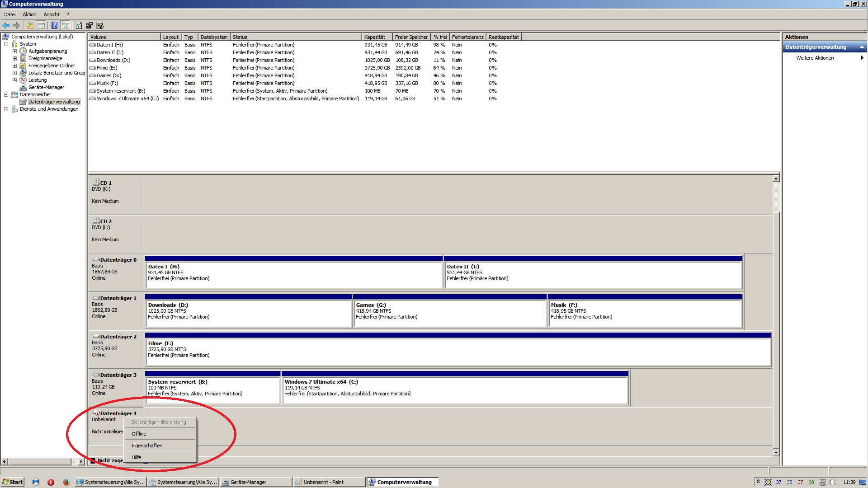Image resolution: width=868 pixels, height=488 pixels.
Task: Toggle the console tree show/hide toolbar icon
Action: click(x=41, y=26)
